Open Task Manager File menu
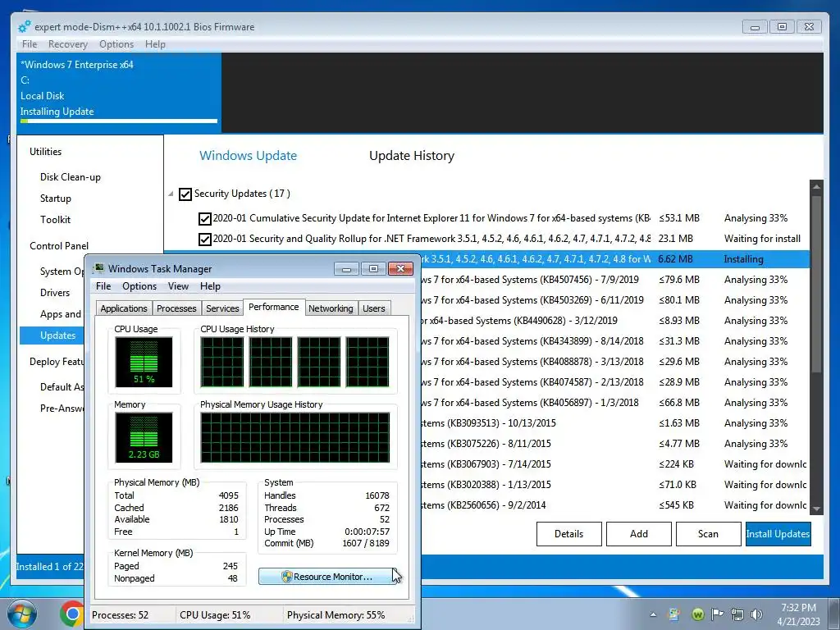Viewport: 840px width, 630px height. pos(103,286)
